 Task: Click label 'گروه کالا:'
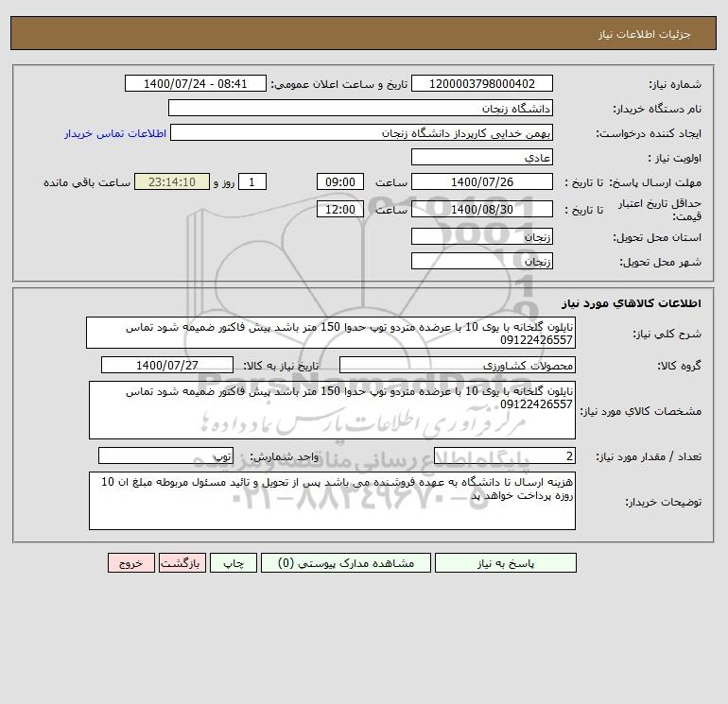pos(679,366)
